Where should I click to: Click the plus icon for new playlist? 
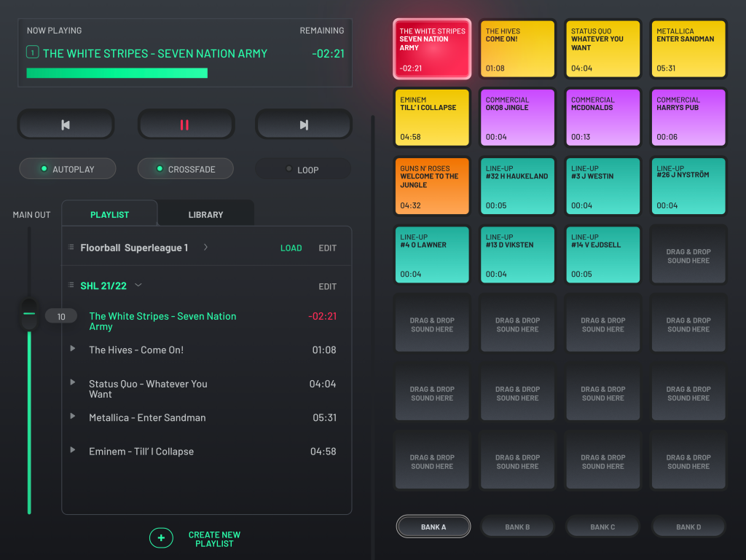(x=161, y=538)
